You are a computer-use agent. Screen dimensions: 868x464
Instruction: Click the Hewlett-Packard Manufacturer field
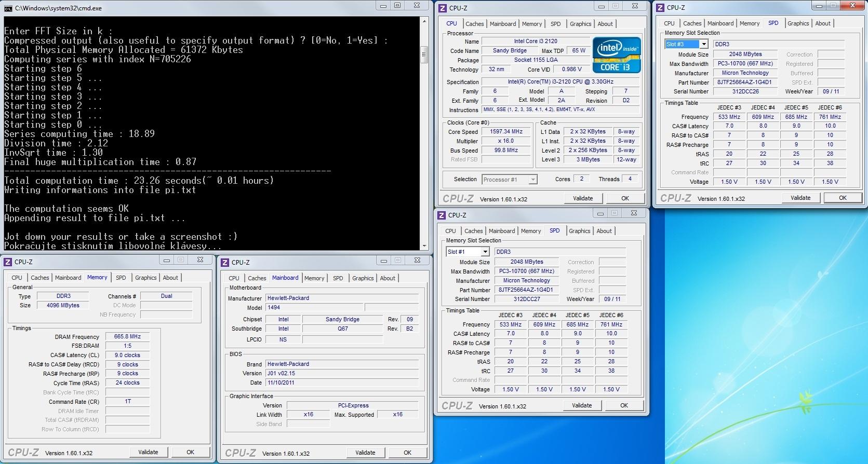coord(342,298)
